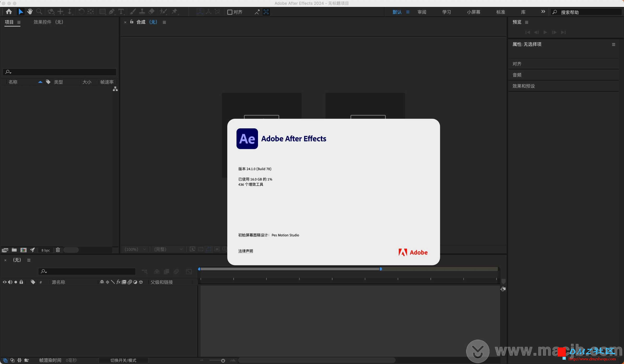The width and height of the screenshot is (624, 364).
Task: Click the snapping bounding box icon in toolbar
Action: 266,12
